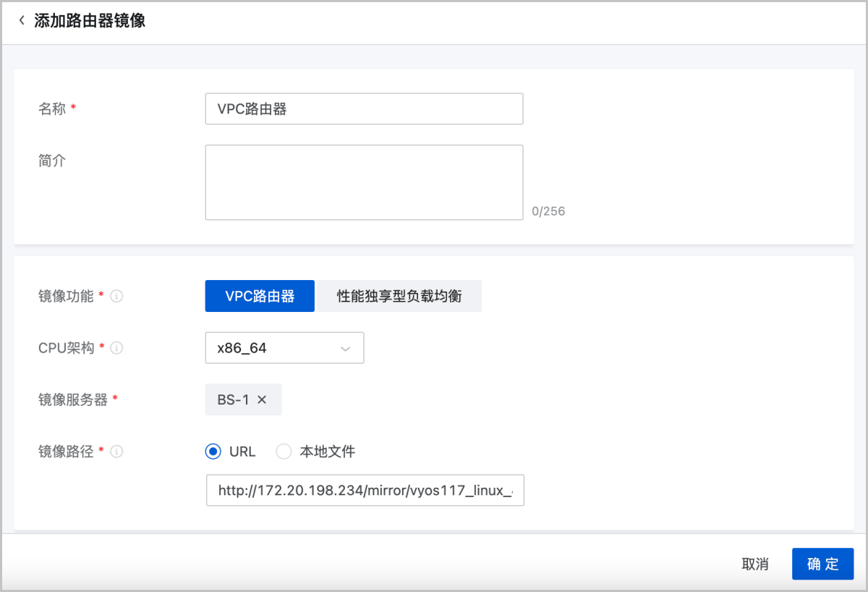Click the 镜像功能 label text

66,296
